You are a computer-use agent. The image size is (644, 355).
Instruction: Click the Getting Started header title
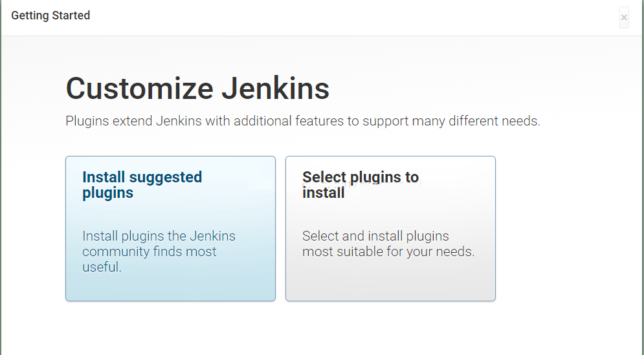[x=50, y=16]
